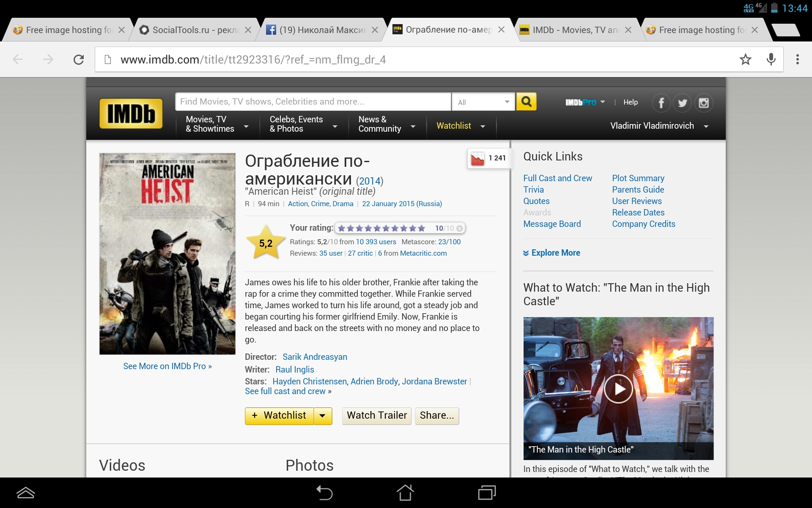
Task: Click See More on IMDb Pro link
Action: click(x=167, y=366)
